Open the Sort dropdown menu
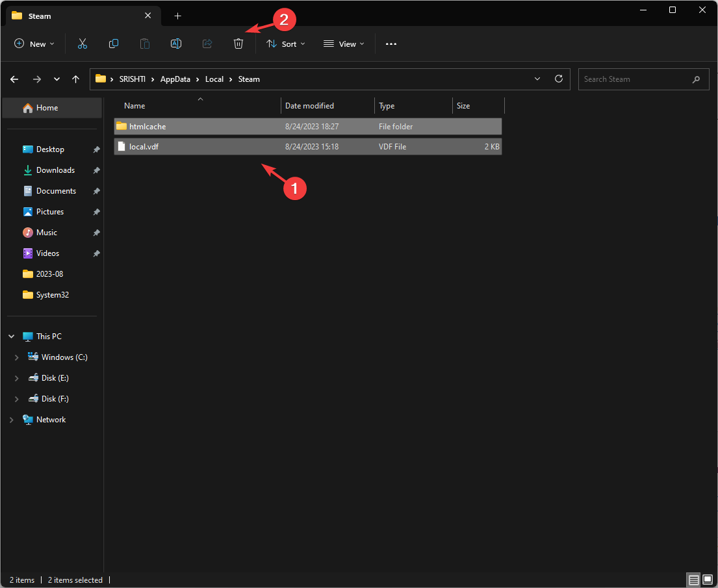Screen dimensions: 718x588 [x=285, y=44]
